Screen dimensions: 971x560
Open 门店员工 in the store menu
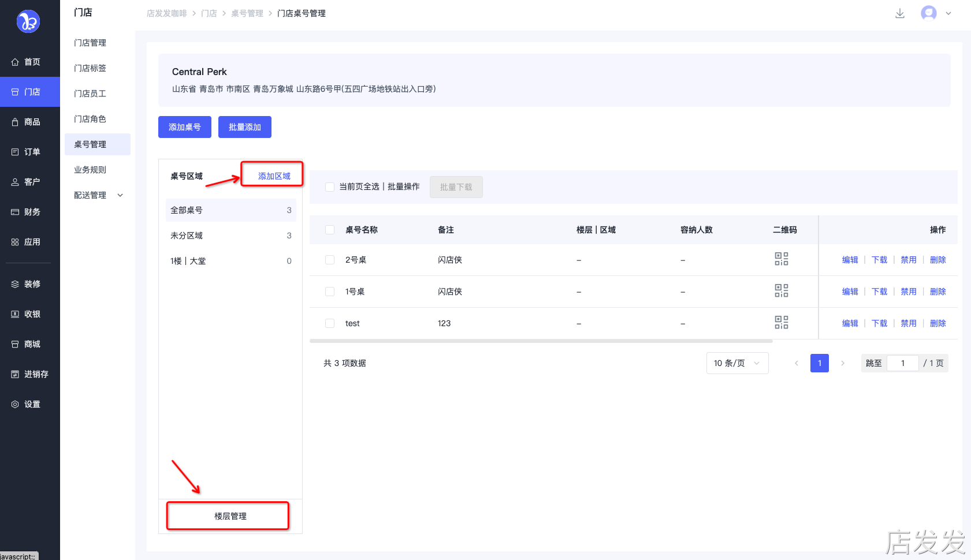point(90,94)
